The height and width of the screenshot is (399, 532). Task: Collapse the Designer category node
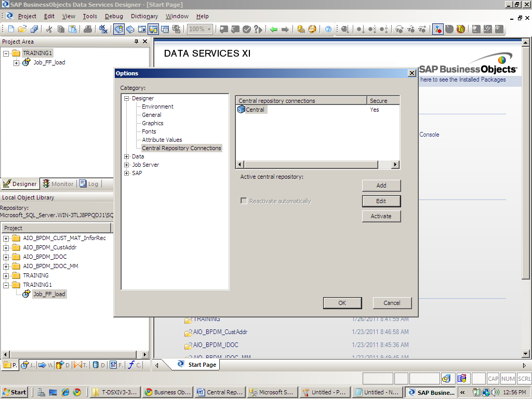(x=127, y=98)
